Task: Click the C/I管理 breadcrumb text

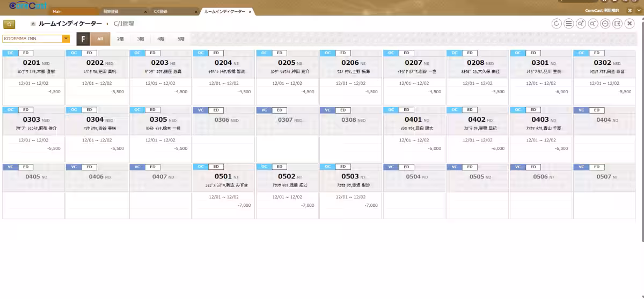Action: point(124,24)
